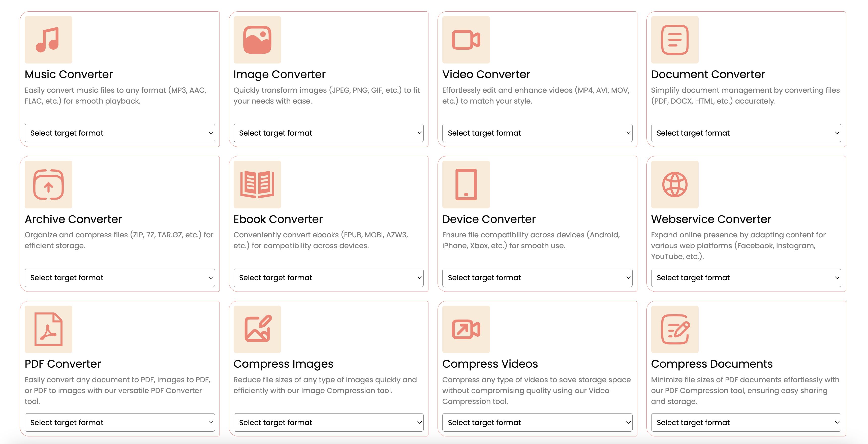Open Device Converter target format dropdown
The height and width of the screenshot is (444, 868).
click(x=537, y=278)
